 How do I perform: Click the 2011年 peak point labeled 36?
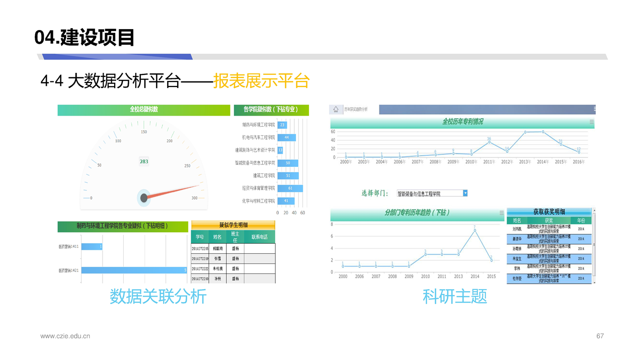pyautogui.click(x=489, y=142)
